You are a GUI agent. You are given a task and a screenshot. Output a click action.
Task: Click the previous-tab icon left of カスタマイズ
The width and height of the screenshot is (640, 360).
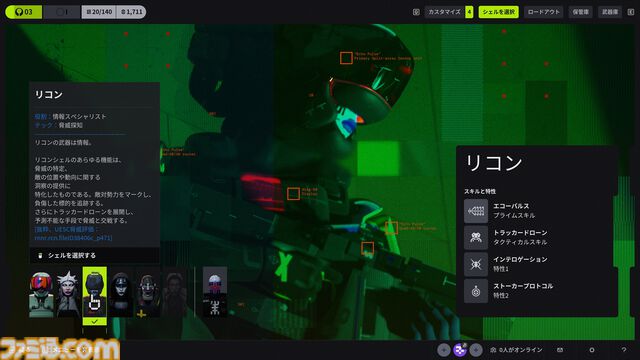click(x=416, y=12)
